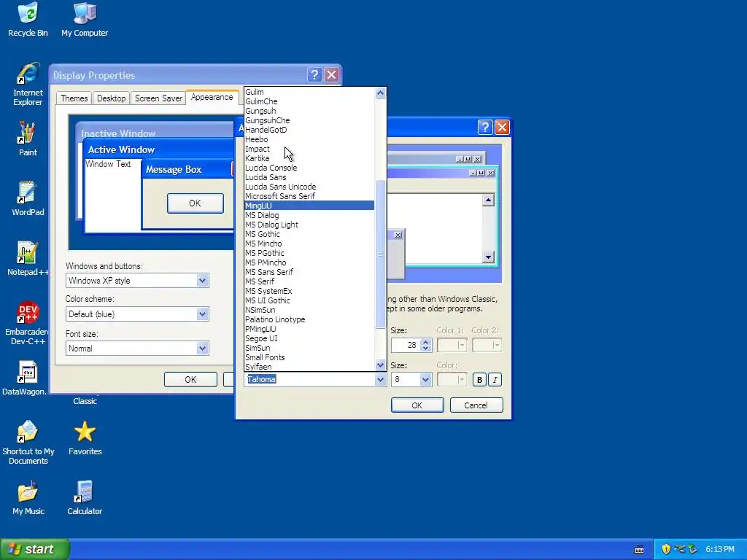Open the WordPad desktop shortcut

(x=28, y=199)
